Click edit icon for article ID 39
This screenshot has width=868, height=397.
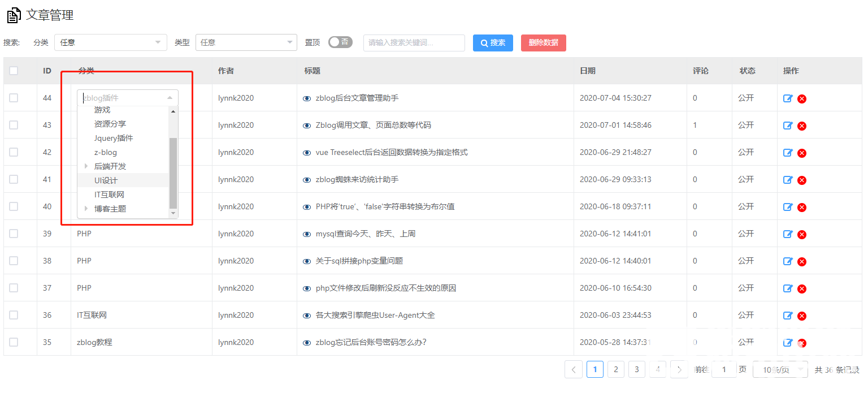788,234
